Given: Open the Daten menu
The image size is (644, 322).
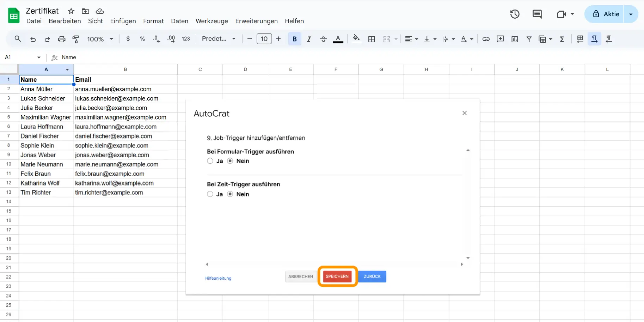Looking at the screenshot, I should coord(180,21).
